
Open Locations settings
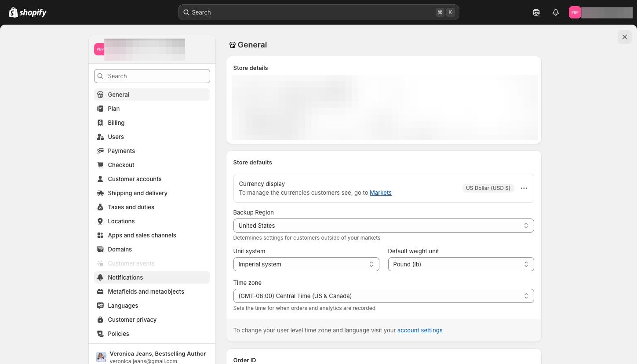tap(152, 221)
